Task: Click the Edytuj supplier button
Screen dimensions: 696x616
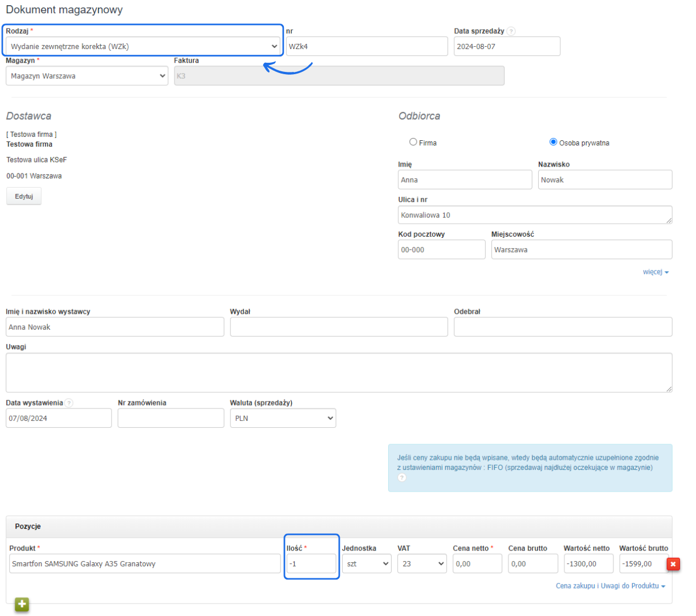Action: [x=24, y=196]
